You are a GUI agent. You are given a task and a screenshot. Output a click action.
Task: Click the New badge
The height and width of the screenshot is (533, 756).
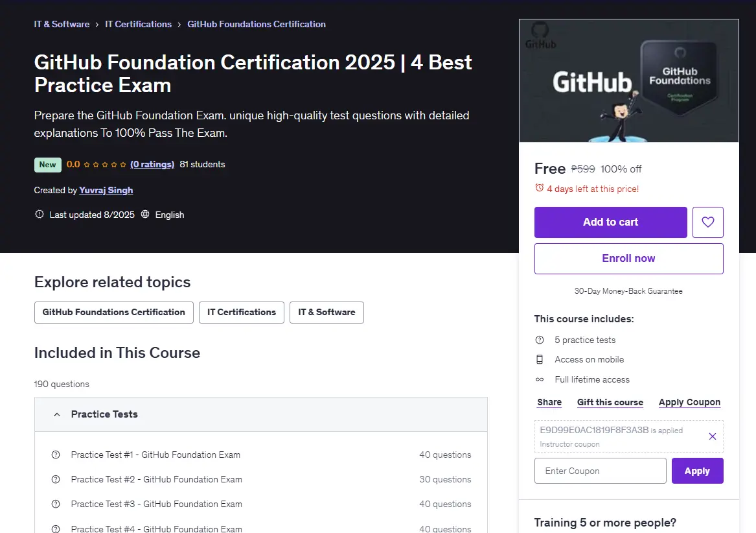tap(48, 165)
